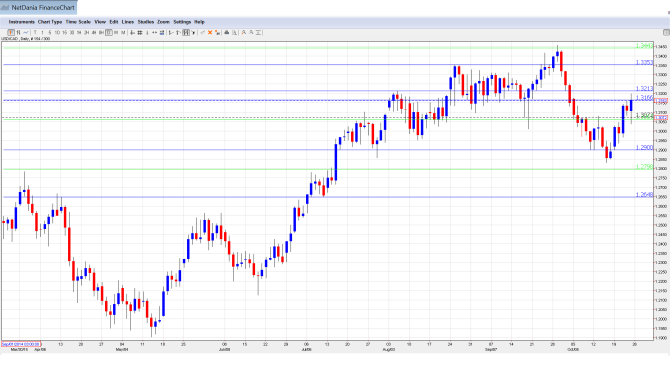Select the Weekly (W) time scale

116,32
